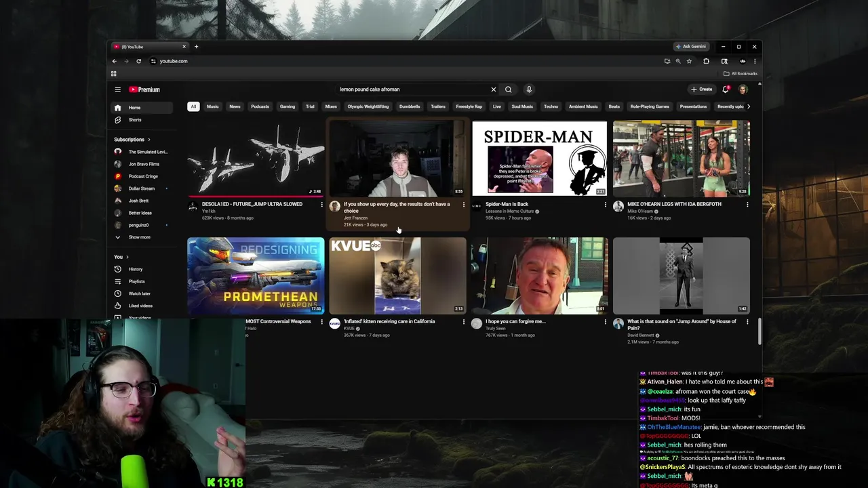The width and height of the screenshot is (868, 488).
Task: Open History in the sidebar
Action: click(x=142, y=269)
